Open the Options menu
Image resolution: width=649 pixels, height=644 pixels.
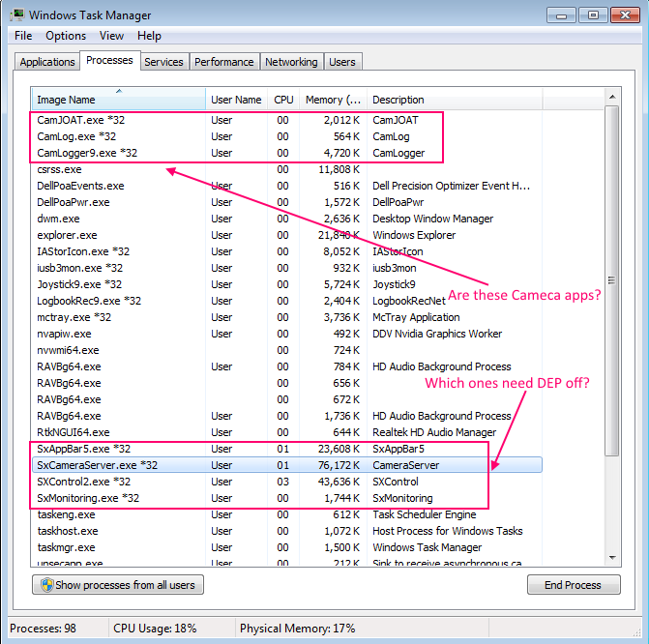coord(66,36)
